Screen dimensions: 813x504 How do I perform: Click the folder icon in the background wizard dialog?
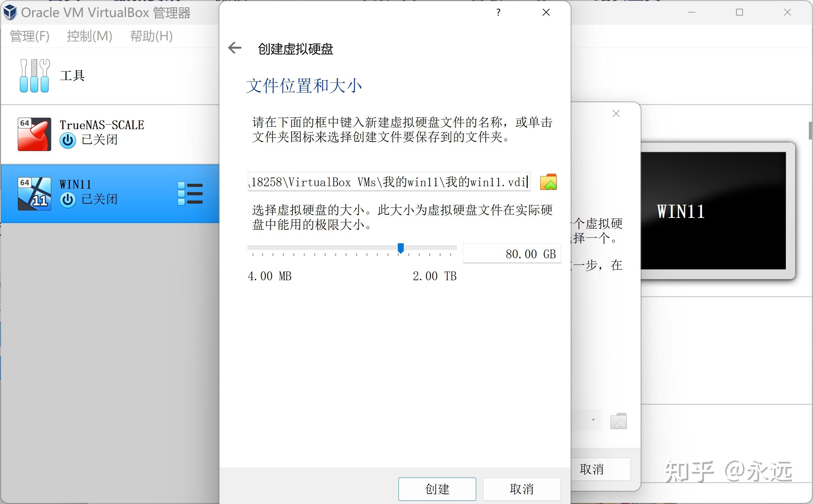tap(618, 421)
